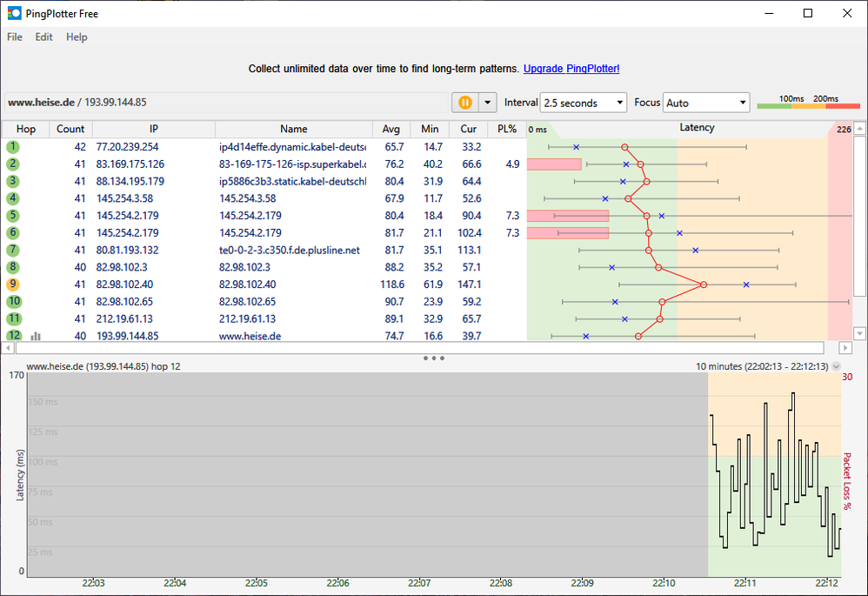Expand the 10 minutes time range chevron
The height and width of the screenshot is (596, 868).
pos(837,366)
